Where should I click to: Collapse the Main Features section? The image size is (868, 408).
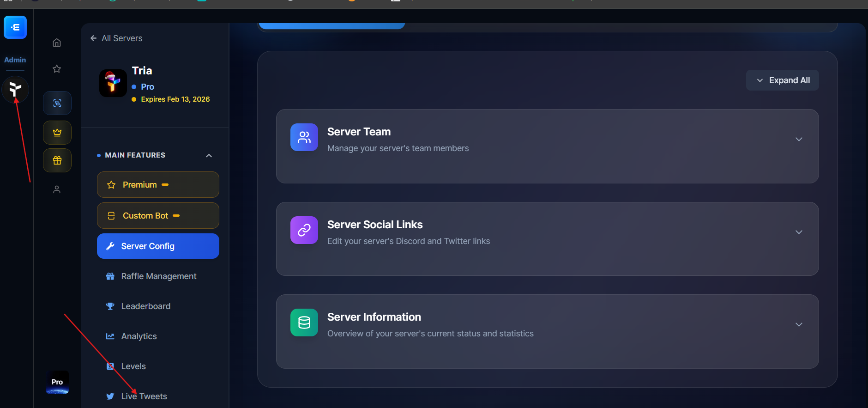209,155
